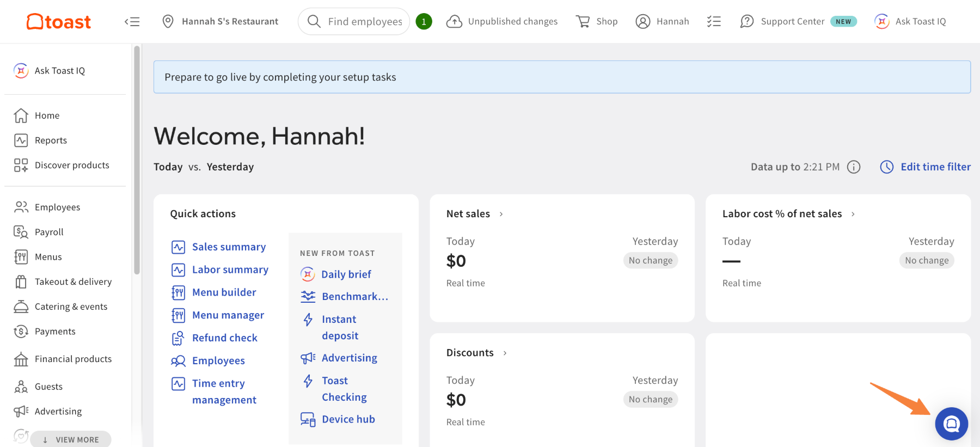
Task: Click the green notification badge
Action: click(x=424, y=22)
